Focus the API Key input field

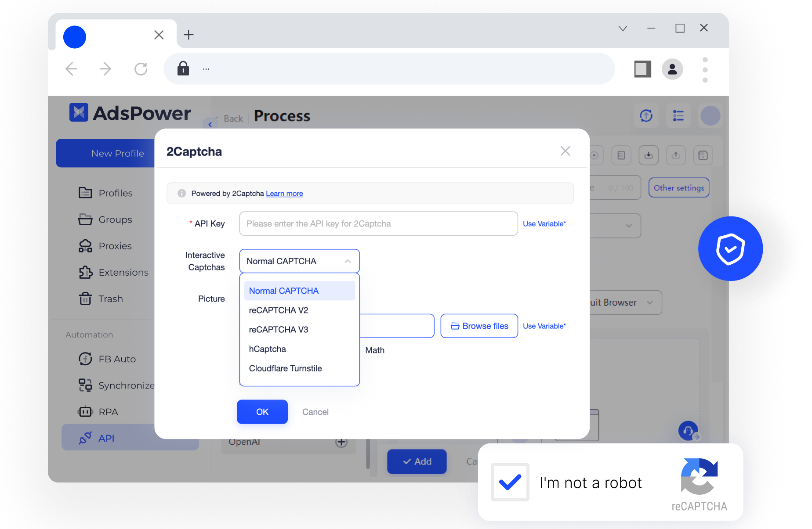[378, 223]
